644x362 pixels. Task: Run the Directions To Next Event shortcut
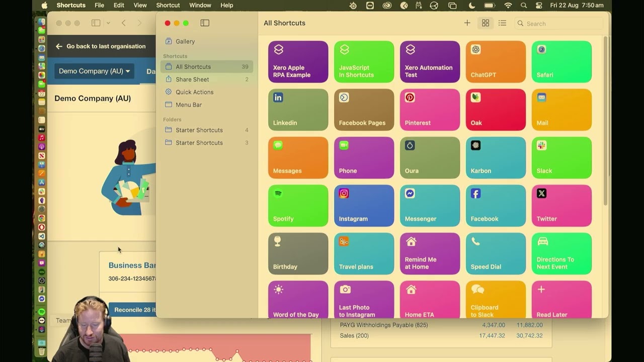tap(561, 254)
